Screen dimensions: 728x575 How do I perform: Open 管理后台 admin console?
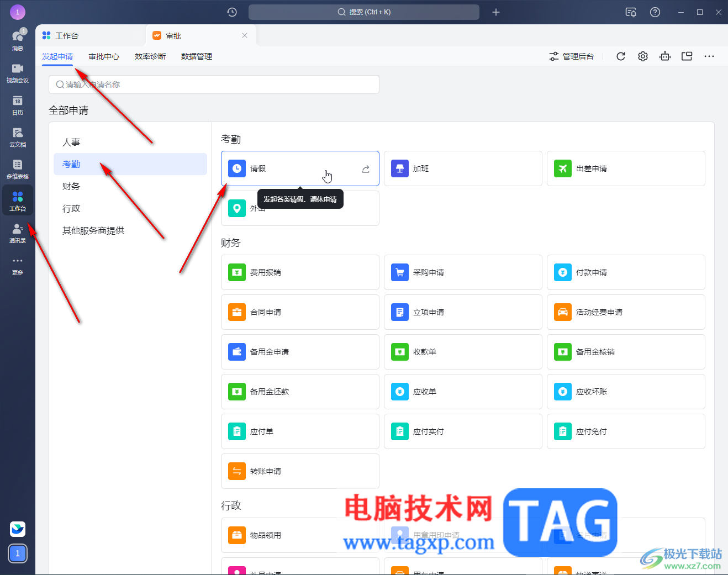tap(572, 56)
